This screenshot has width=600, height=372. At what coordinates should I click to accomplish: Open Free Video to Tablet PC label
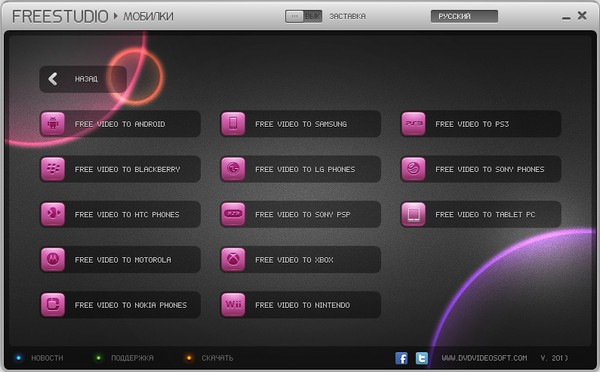coord(485,214)
